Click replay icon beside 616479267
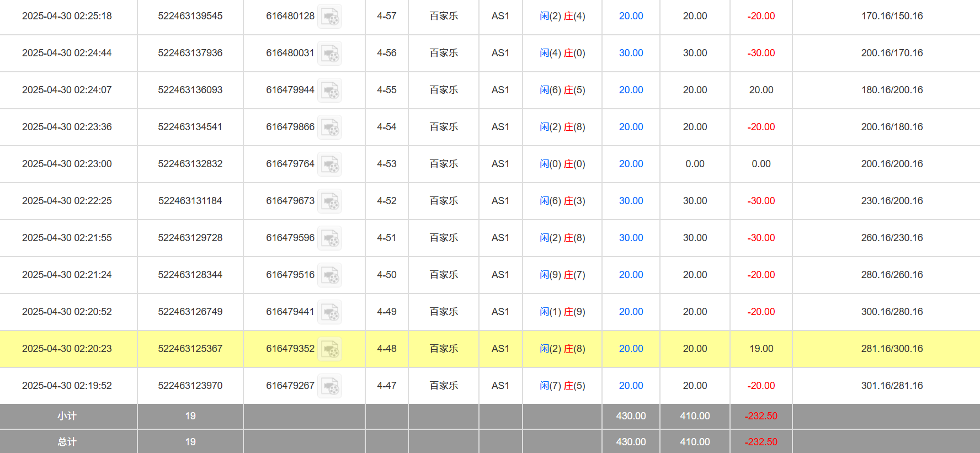Screen dimensions: 980x453 tap(330, 386)
